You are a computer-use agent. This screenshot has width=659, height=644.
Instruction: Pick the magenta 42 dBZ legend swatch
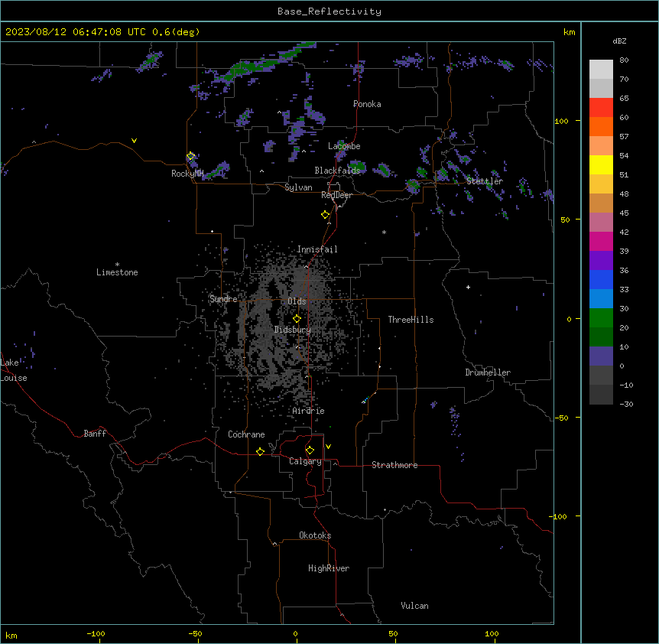click(601, 241)
